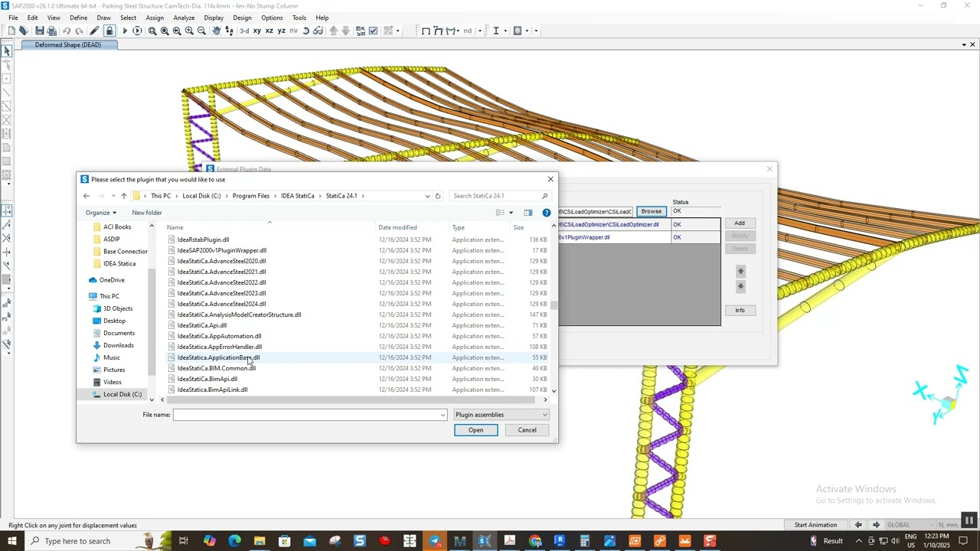980x551 pixels.
Task: Click the Cancel button in file dialog
Action: point(527,430)
